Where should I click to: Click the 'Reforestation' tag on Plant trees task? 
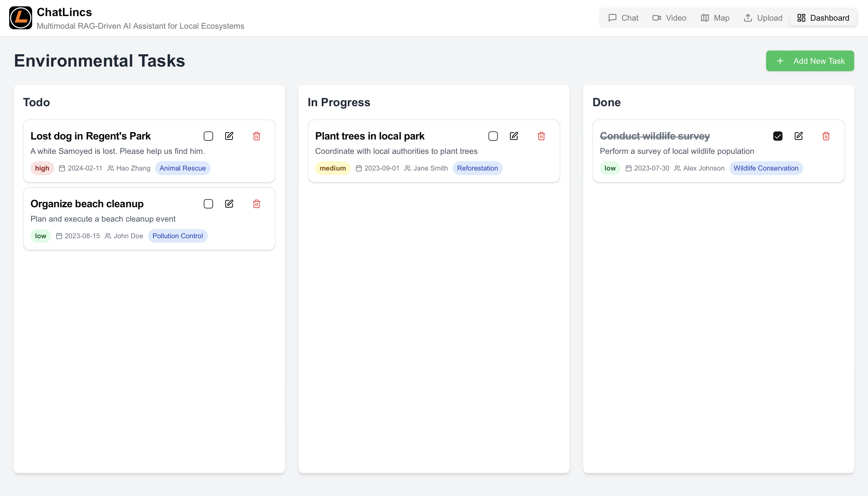pos(477,168)
